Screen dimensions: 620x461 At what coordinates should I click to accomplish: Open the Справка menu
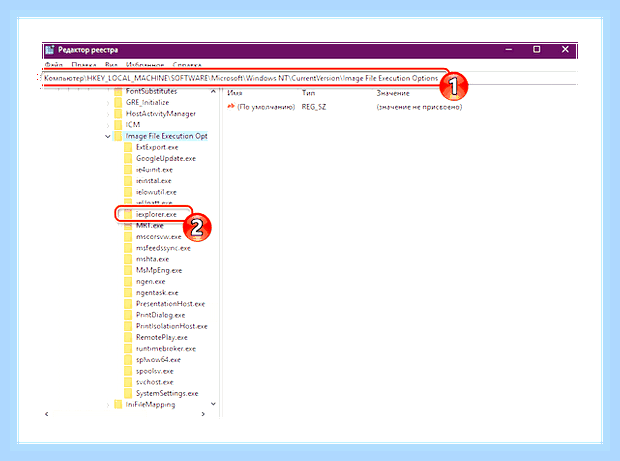[x=187, y=64]
